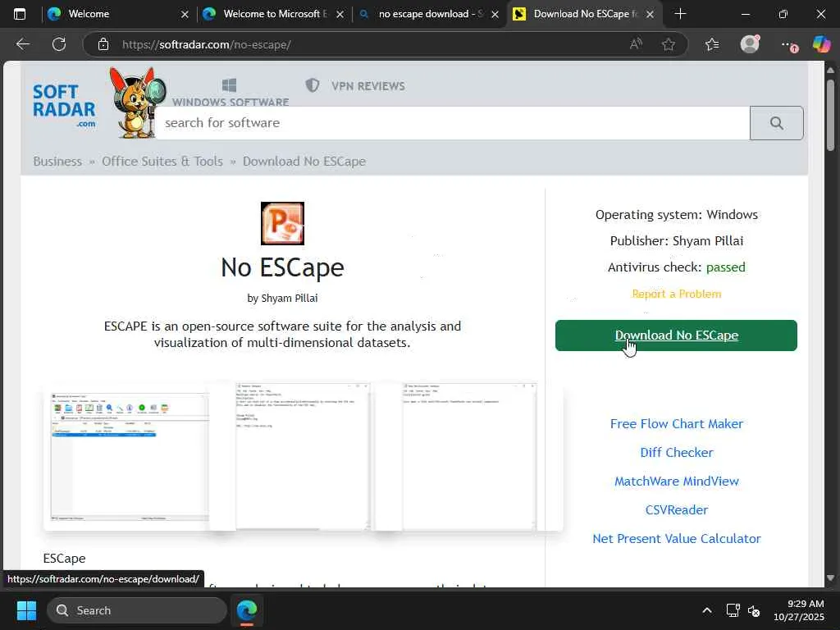Go to Office Suites & Tools breadcrumb

click(162, 162)
